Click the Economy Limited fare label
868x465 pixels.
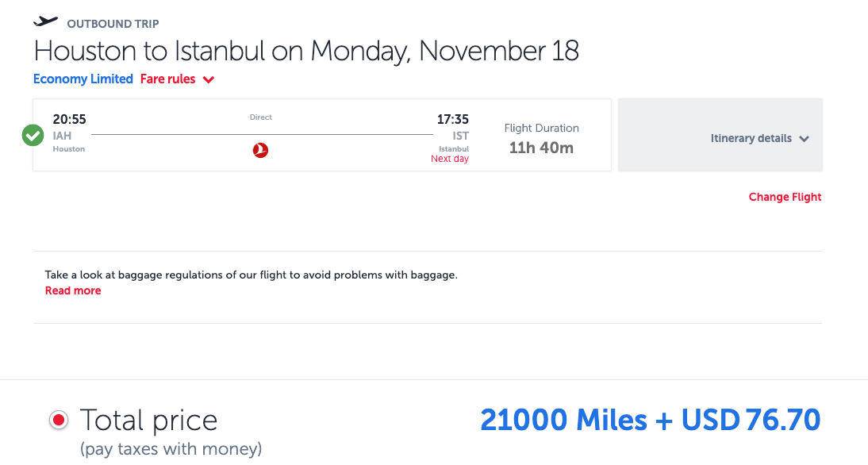pos(83,79)
